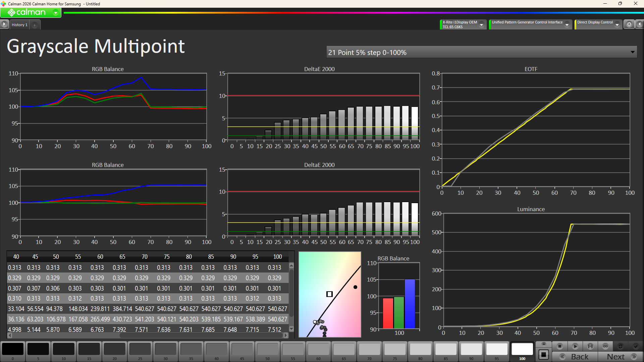Open the Direct Display Control dropdown

coord(617,24)
